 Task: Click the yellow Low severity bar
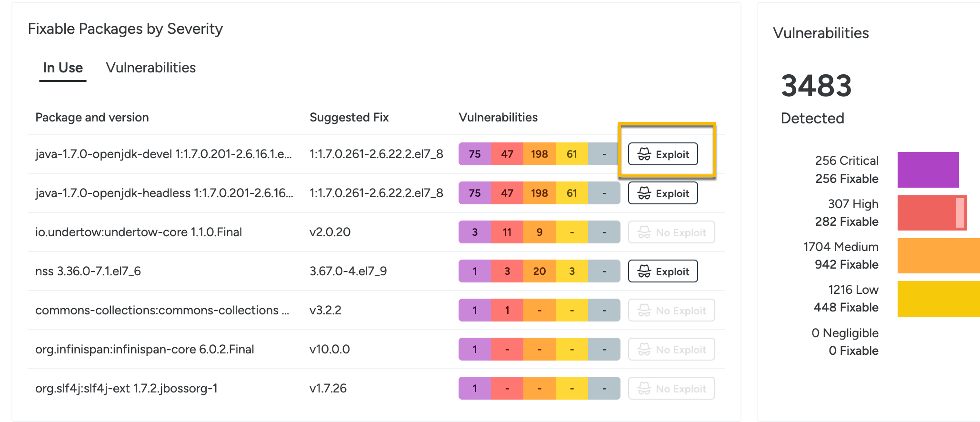pos(939,299)
